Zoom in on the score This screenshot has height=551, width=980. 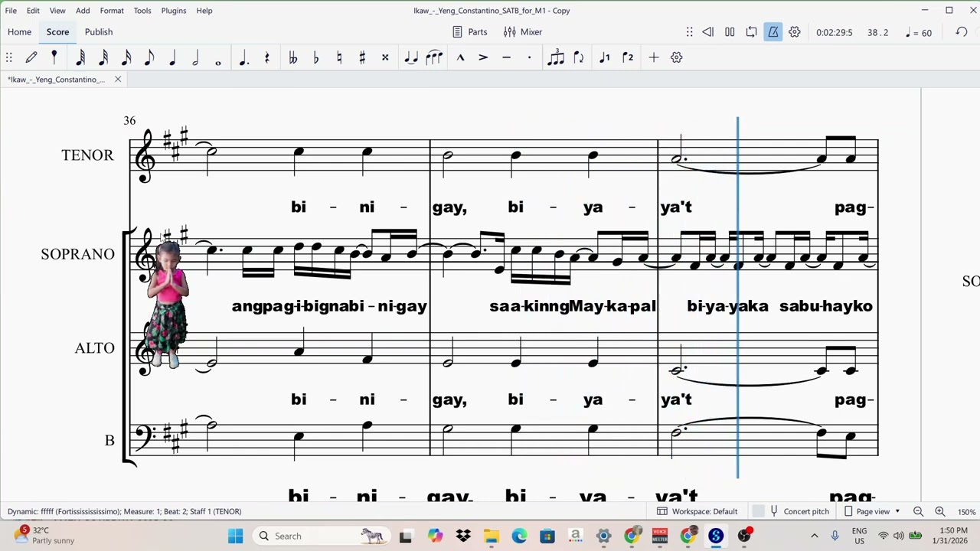[939, 511]
